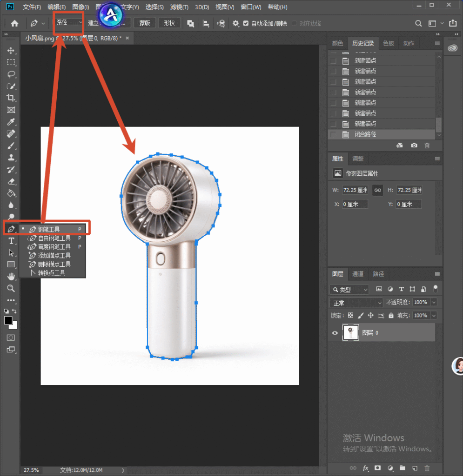The height and width of the screenshot is (476, 463).
Task: Open the layer filter 类型 dropdown
Action: [349, 289]
